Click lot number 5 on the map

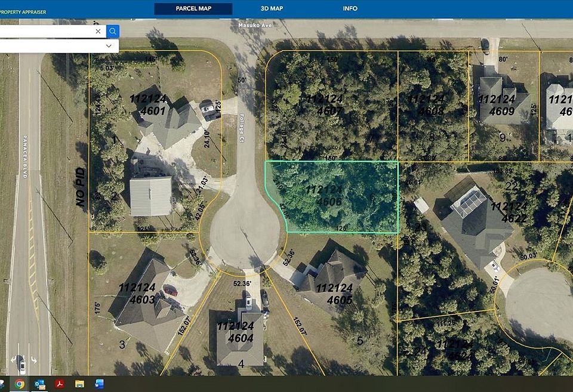point(360,341)
